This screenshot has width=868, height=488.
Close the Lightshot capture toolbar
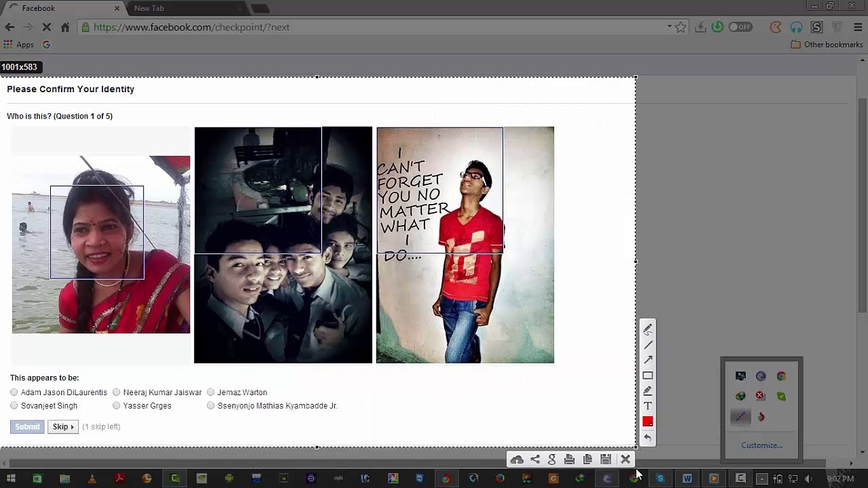[625, 460]
